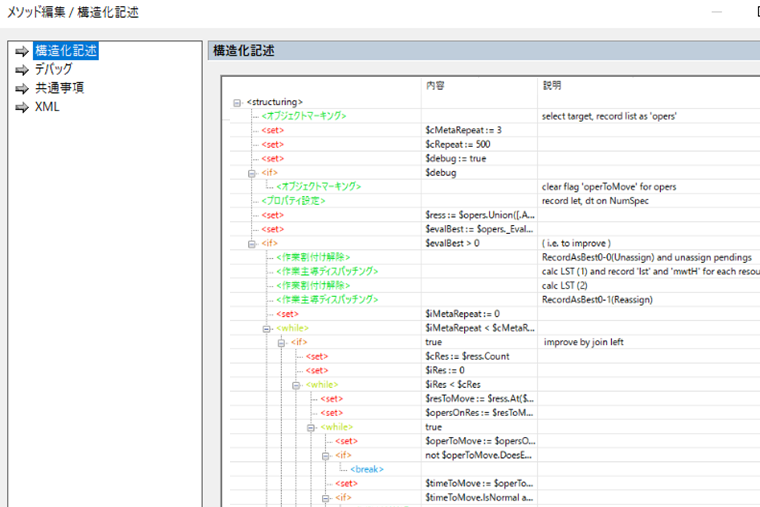Collapse the <if> node with $timeToMove.IsNormal
The height and width of the screenshot is (507, 760).
coord(326,498)
